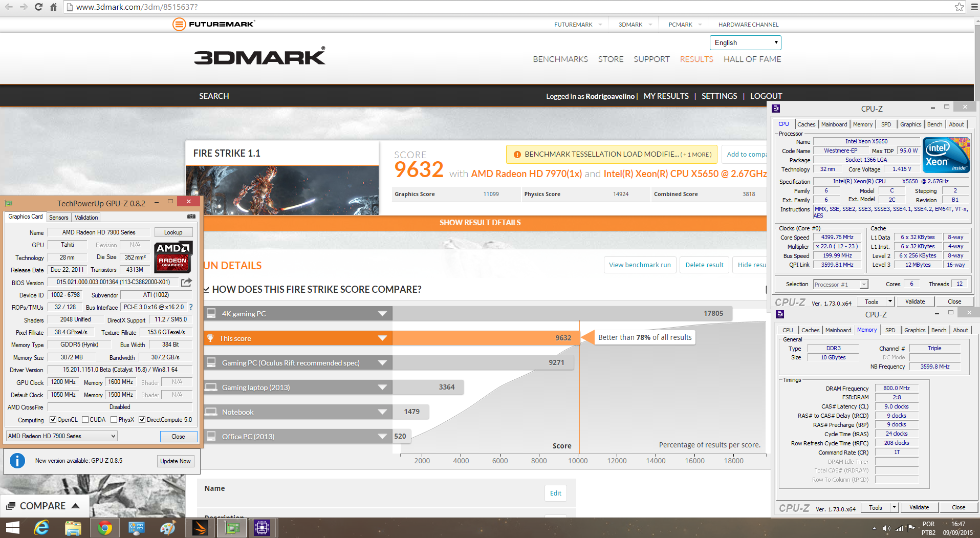
Task: Click the BIOS version export icon in GPU-Z
Action: 187,282
